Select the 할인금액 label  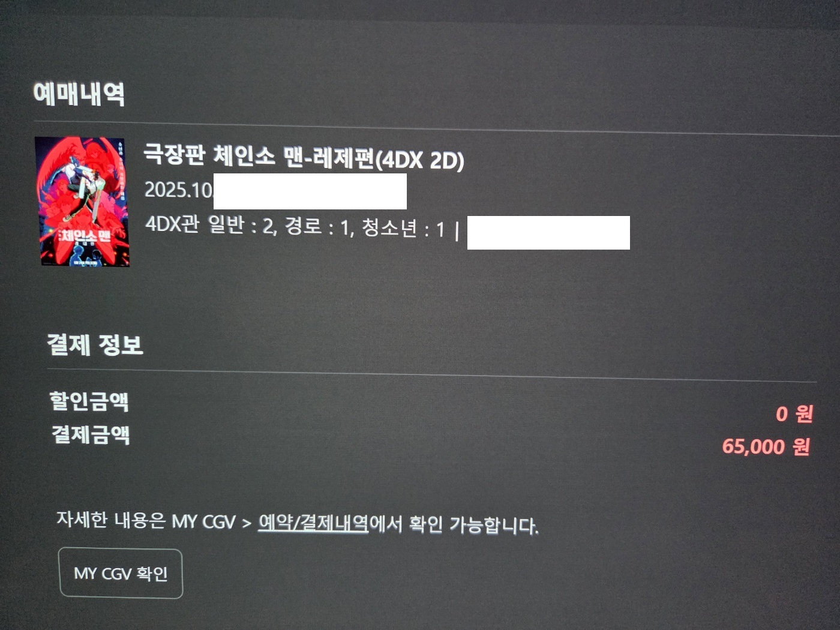point(89,401)
